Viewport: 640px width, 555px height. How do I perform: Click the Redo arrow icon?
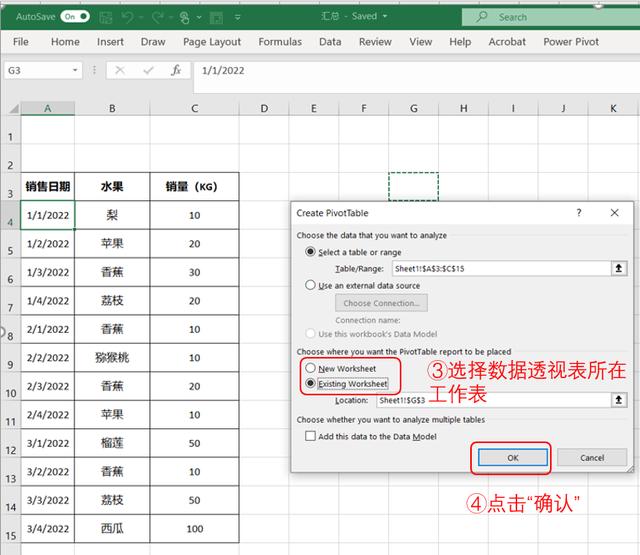click(158, 17)
